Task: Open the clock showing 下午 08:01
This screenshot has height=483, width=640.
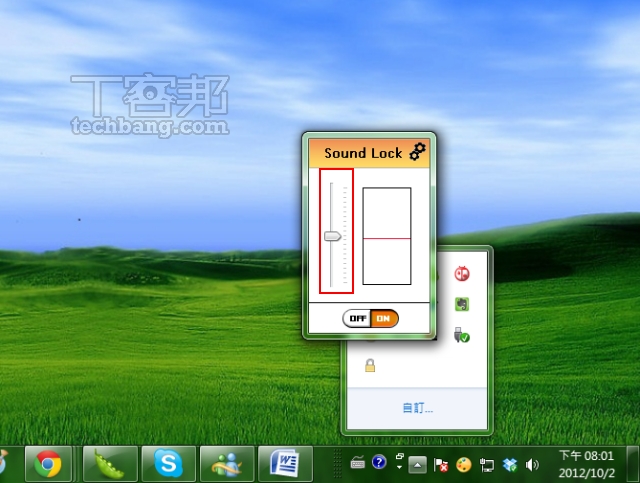Action: [583, 463]
